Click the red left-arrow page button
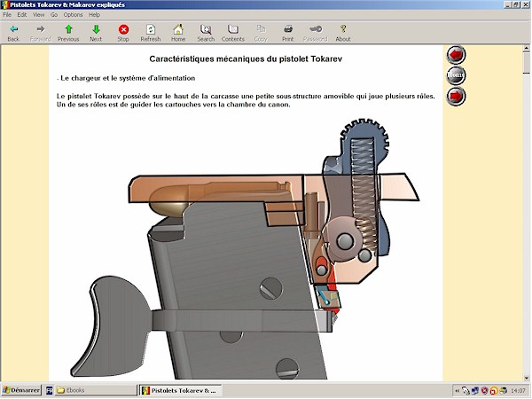532x399 pixels. pyautogui.click(x=456, y=55)
